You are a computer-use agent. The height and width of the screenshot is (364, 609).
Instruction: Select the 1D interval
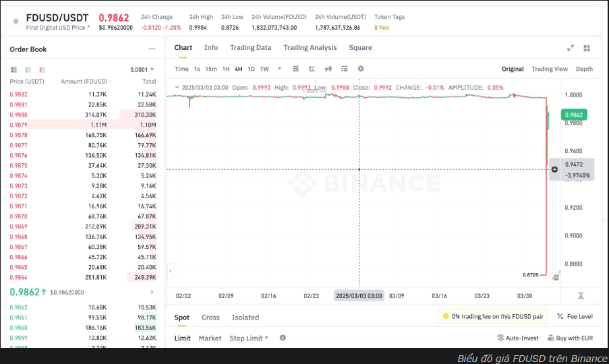click(252, 69)
